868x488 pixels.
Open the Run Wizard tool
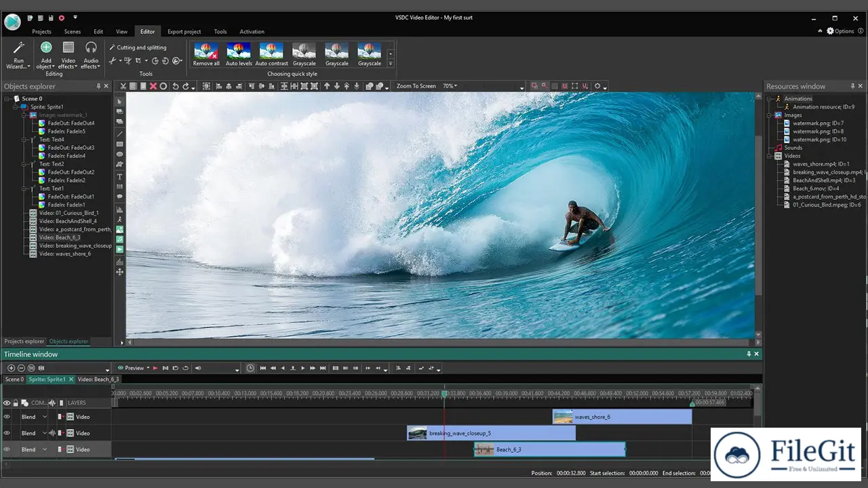tap(18, 55)
